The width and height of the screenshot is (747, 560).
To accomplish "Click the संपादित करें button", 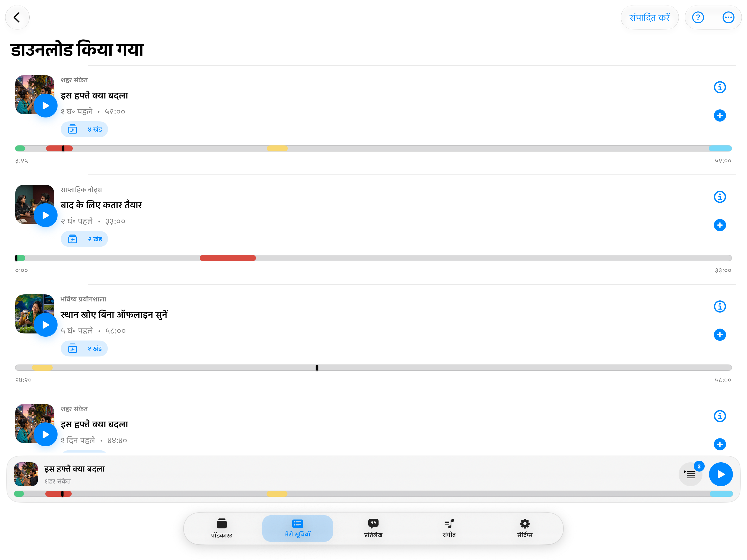I will [x=649, y=18].
